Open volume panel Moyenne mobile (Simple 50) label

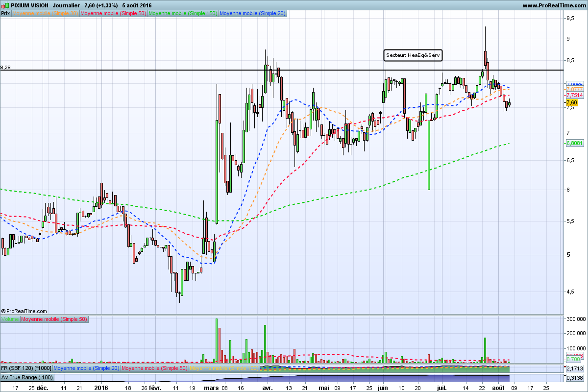54,319
